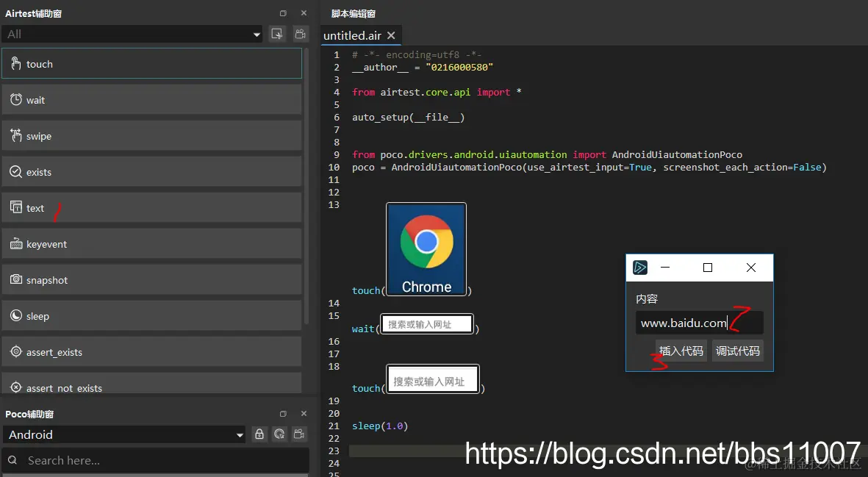Viewport: 868px width, 477px height.
Task: Click the 插入代码 button
Action: point(681,351)
